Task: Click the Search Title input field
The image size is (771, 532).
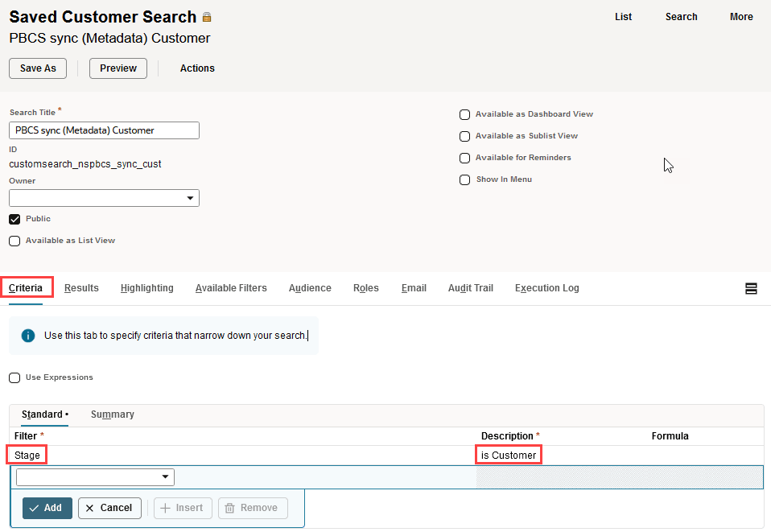Action: (104, 130)
